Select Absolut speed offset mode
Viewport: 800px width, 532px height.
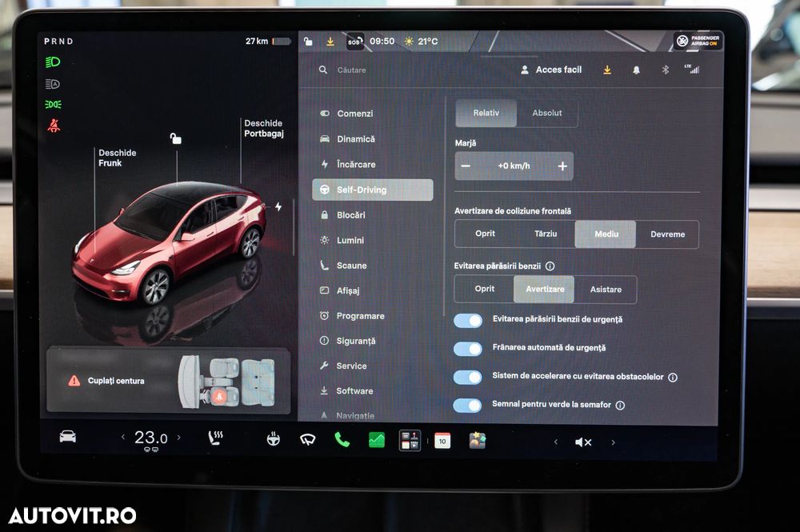(547, 113)
